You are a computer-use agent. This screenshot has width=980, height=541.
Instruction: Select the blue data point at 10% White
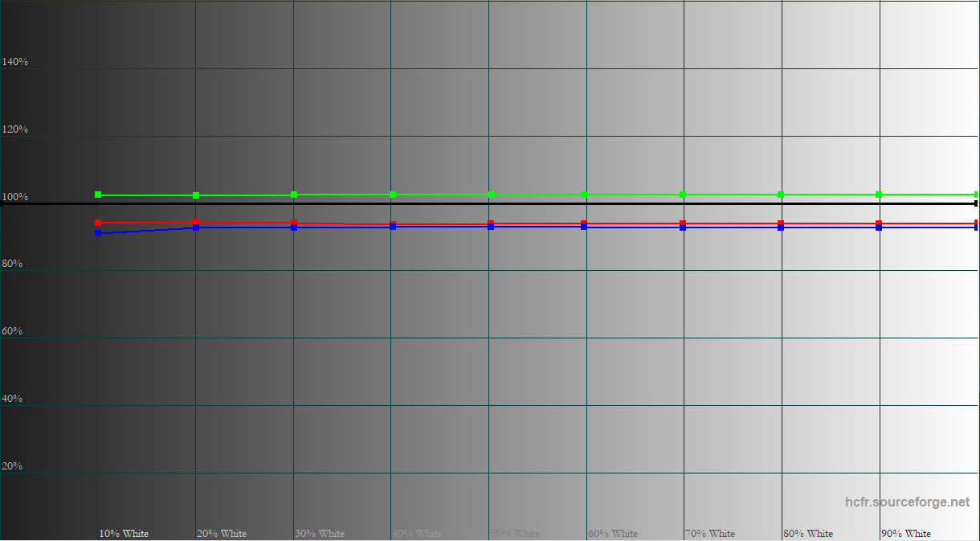(x=98, y=233)
